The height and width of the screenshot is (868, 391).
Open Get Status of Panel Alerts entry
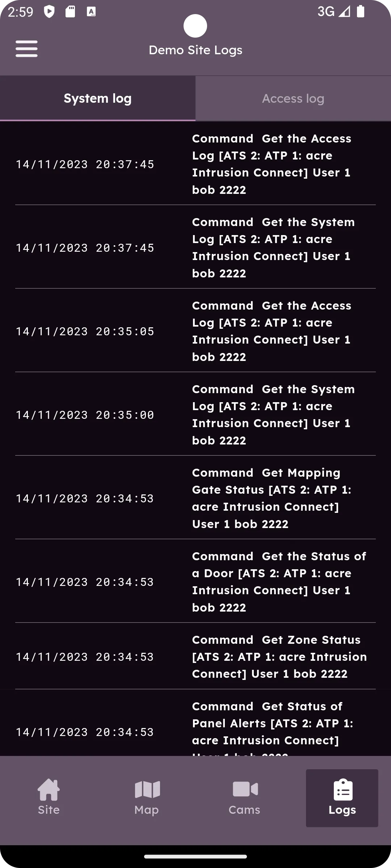coord(195,723)
